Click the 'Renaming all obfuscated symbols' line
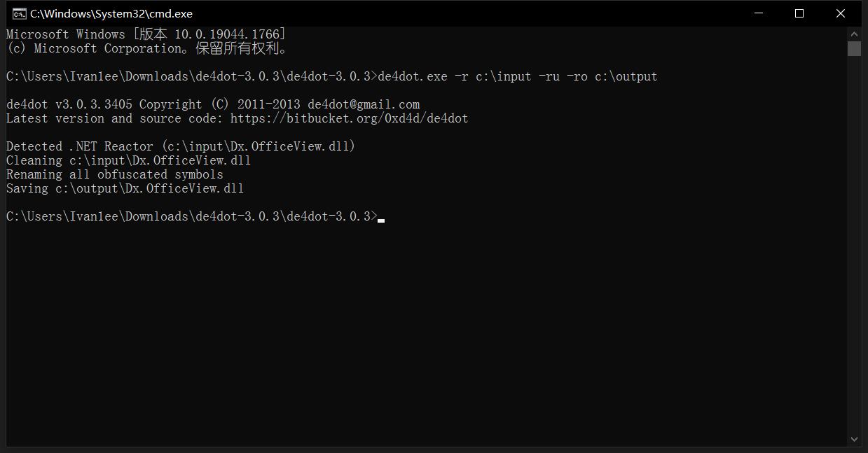 pyautogui.click(x=115, y=174)
